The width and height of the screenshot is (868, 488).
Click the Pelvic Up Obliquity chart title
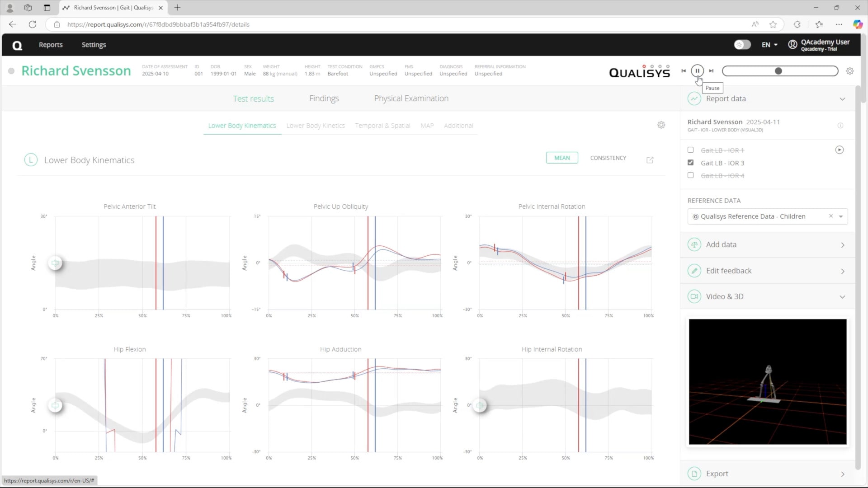click(x=341, y=206)
